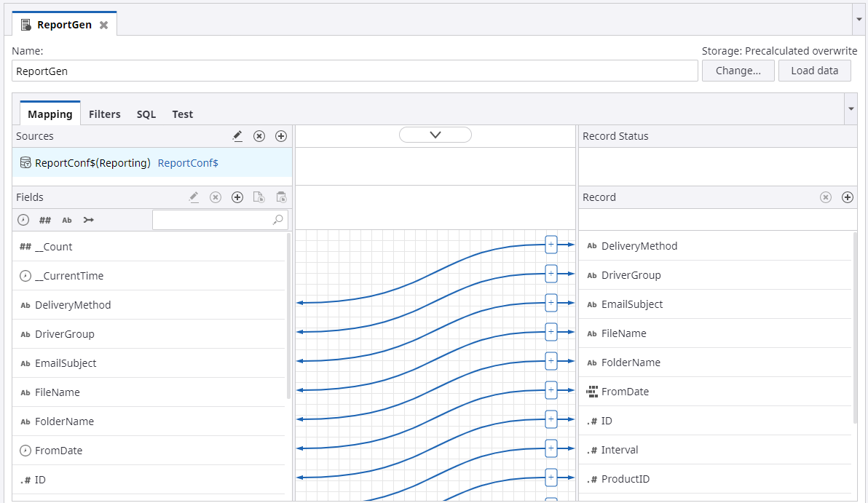This screenshot has width=868, height=503.
Task: Add a new field in Fields panel
Action: pyautogui.click(x=237, y=197)
